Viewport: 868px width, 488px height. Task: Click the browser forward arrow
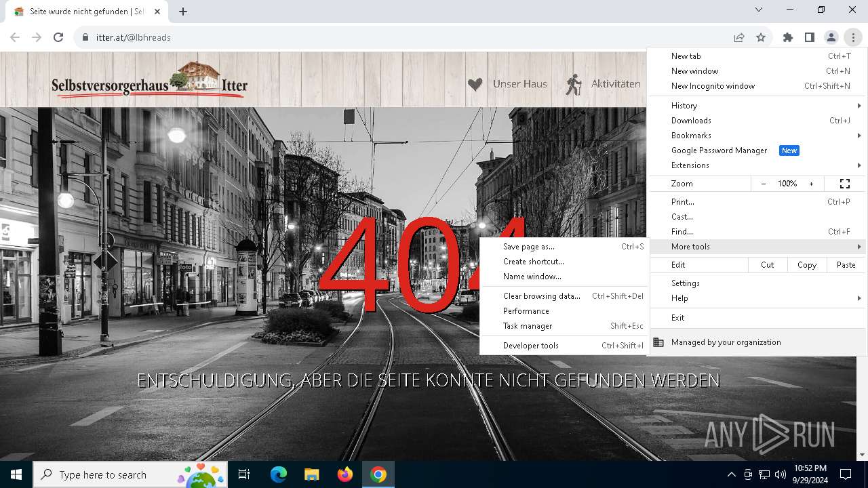[37, 37]
